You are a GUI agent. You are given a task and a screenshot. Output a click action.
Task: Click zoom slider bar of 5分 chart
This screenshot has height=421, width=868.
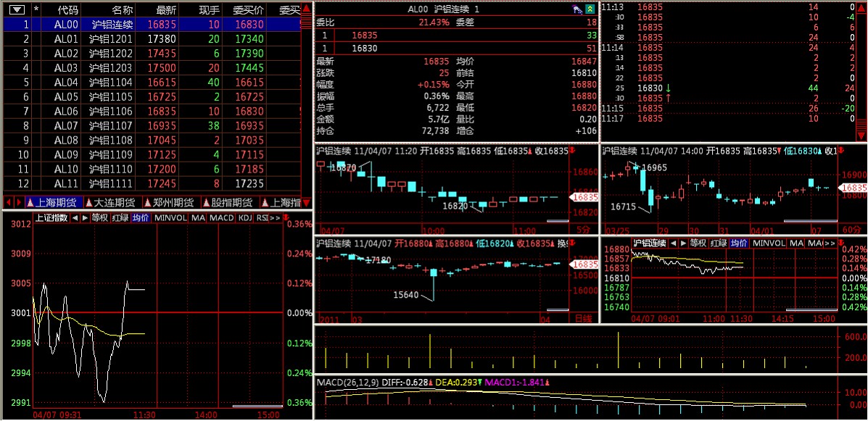[x=558, y=221]
